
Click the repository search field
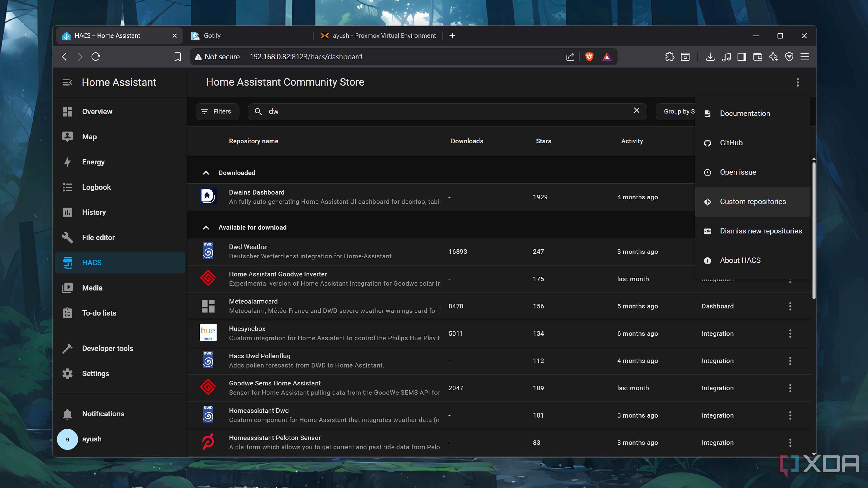pyautogui.click(x=447, y=111)
